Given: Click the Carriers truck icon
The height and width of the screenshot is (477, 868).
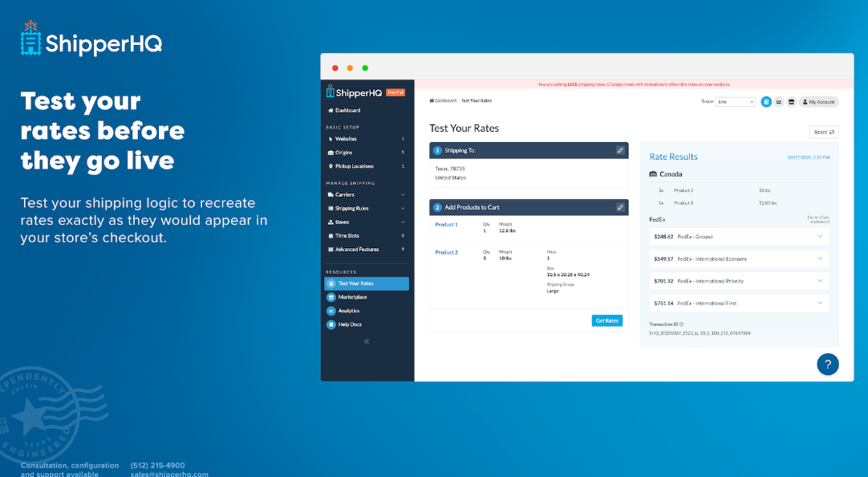Looking at the screenshot, I should [x=331, y=194].
